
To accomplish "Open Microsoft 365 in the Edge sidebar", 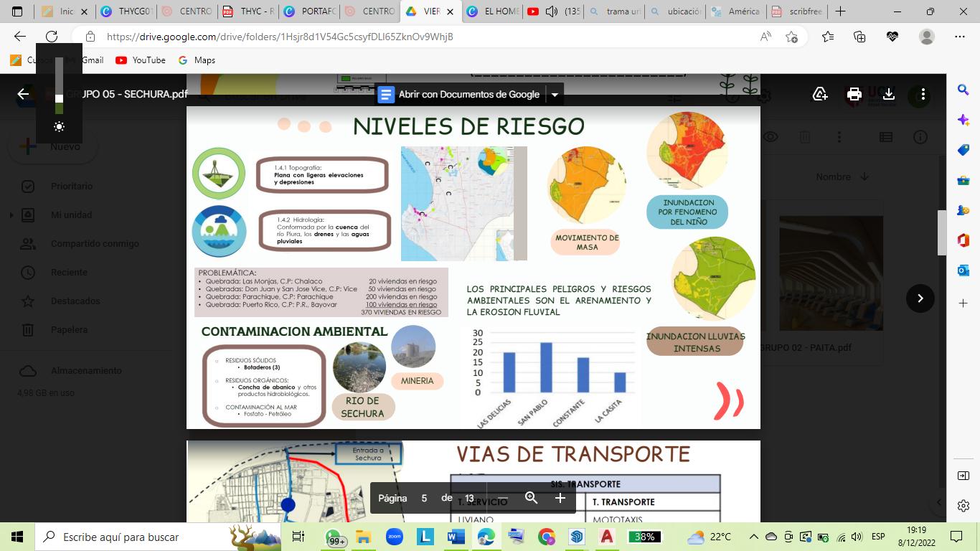I will tap(963, 241).
